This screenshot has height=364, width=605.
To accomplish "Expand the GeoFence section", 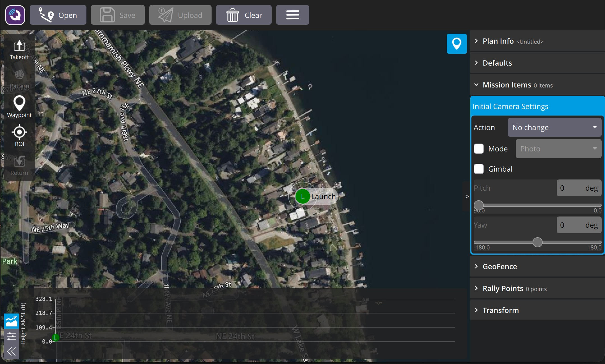I will (x=499, y=266).
